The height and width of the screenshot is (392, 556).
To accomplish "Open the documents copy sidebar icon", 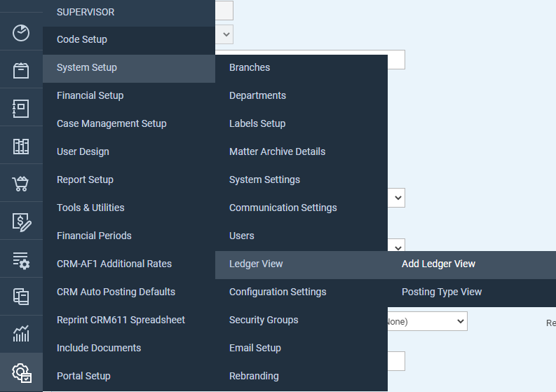I will click(x=21, y=297).
